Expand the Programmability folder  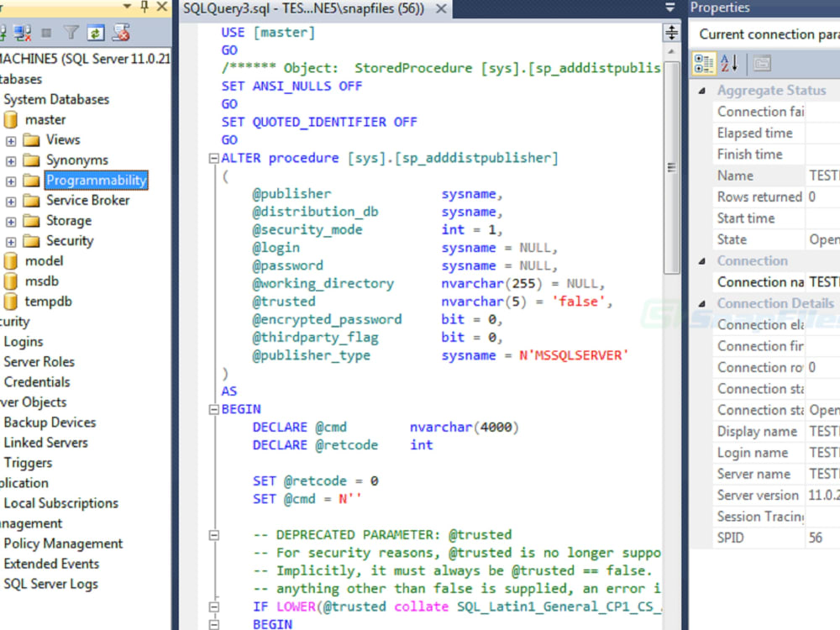click(x=11, y=181)
